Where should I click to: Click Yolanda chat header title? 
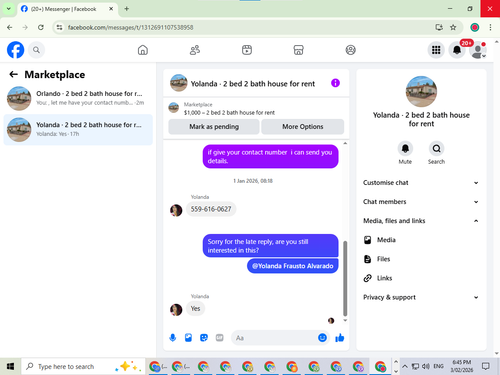coord(253,84)
